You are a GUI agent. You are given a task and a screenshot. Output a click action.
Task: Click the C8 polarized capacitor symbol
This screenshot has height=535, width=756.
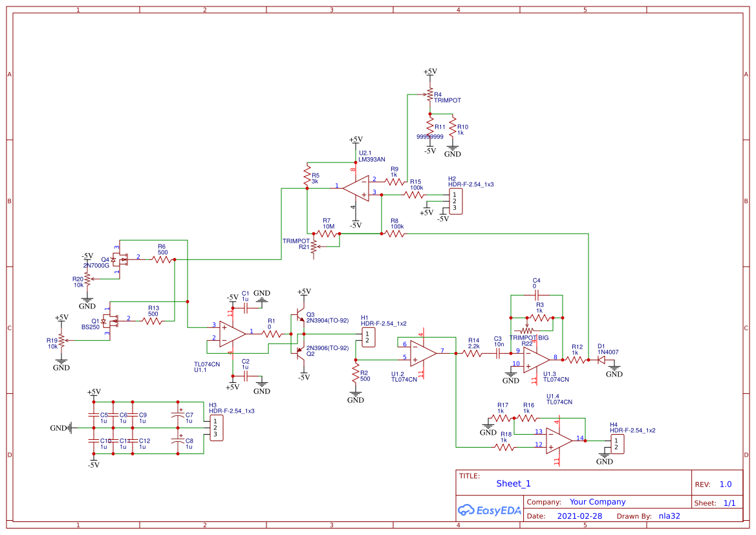pos(178,441)
